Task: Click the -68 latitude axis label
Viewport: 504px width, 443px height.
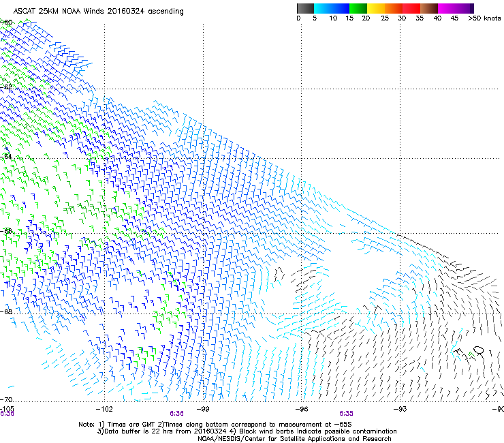Action: click(x=6, y=311)
